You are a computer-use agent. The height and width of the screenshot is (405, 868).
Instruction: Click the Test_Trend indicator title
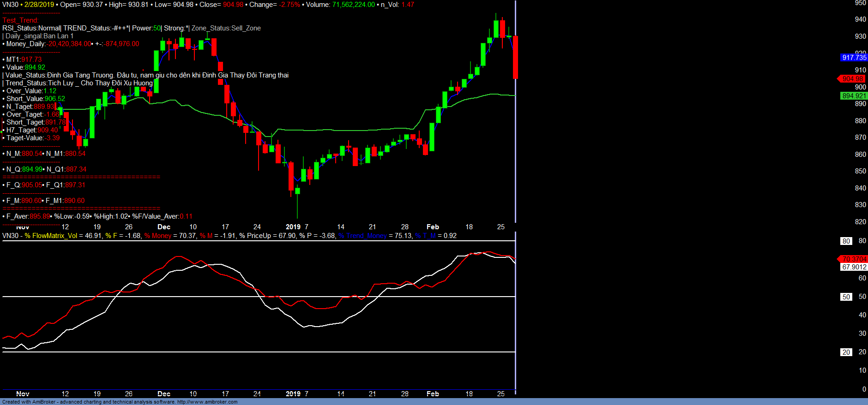coord(21,20)
